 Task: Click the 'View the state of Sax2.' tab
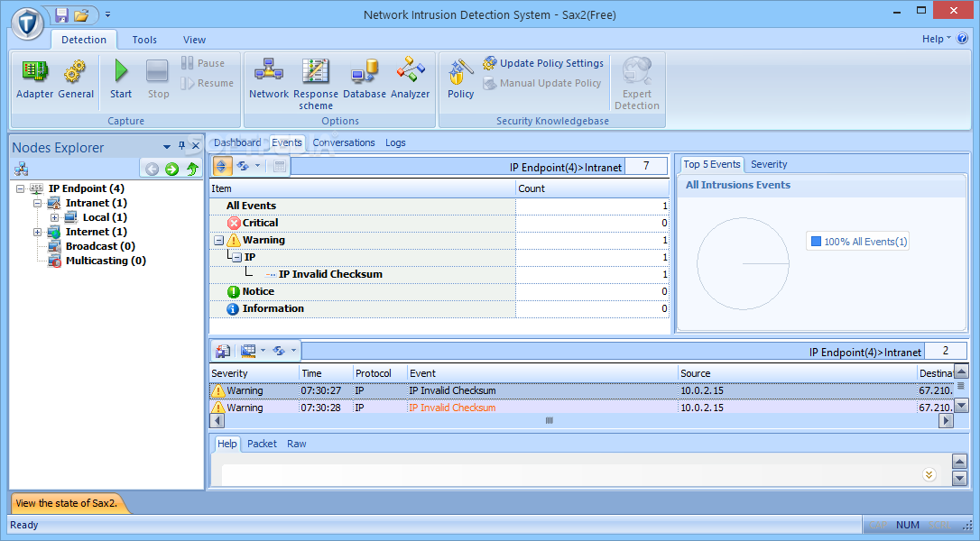click(x=66, y=503)
